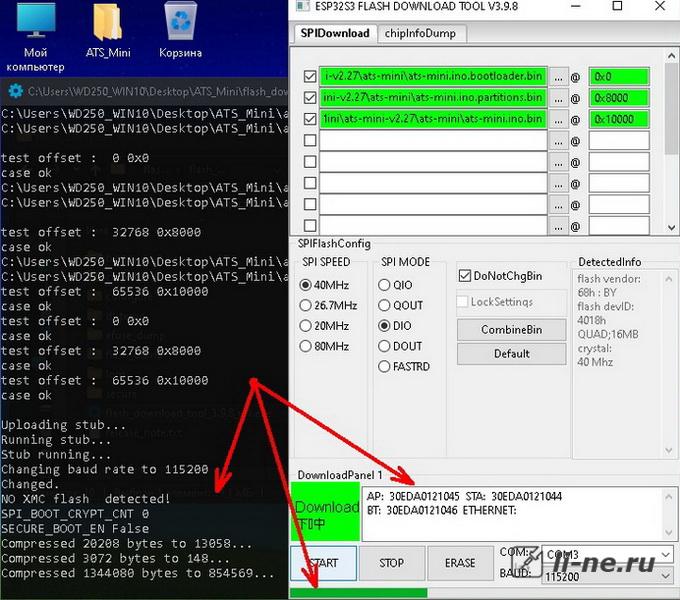Click the flash tool title bar app icon
The height and width of the screenshot is (600, 680).
pyautogui.click(x=302, y=6)
